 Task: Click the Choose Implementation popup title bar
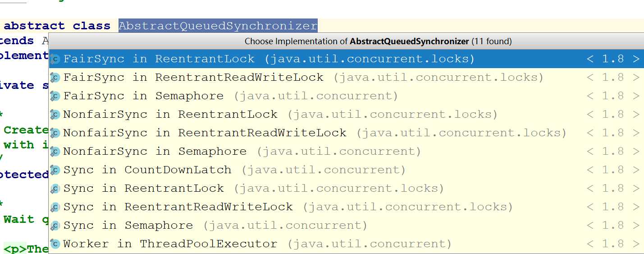point(347,41)
